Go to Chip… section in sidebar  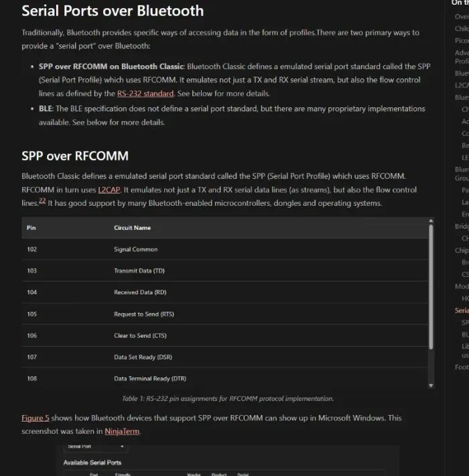point(461,250)
